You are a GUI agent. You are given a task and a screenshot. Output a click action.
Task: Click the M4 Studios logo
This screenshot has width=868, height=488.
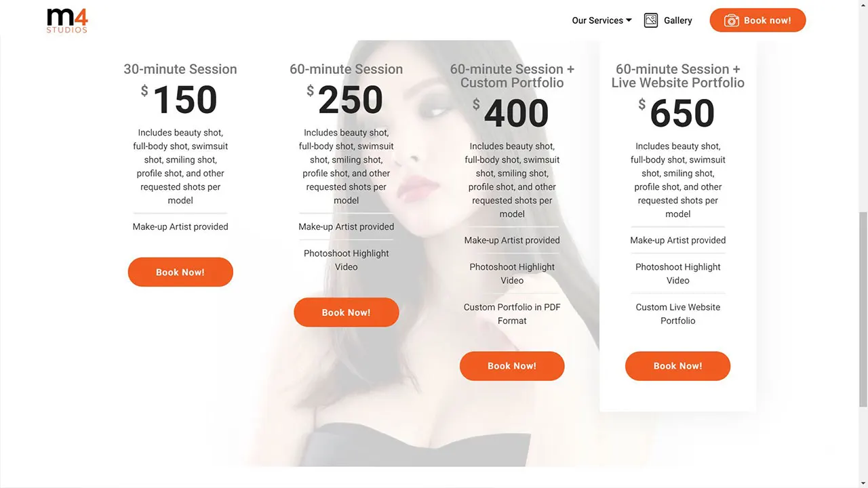[67, 20]
